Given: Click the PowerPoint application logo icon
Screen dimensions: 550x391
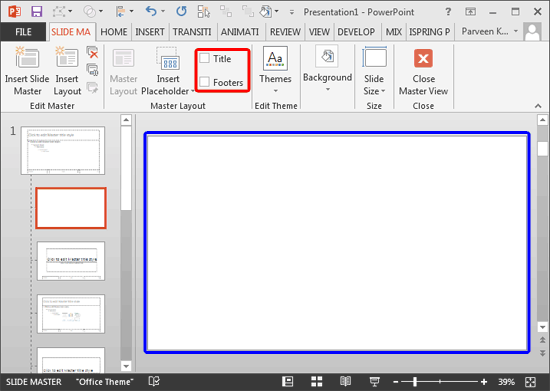Looking at the screenshot, I should click(14, 12).
